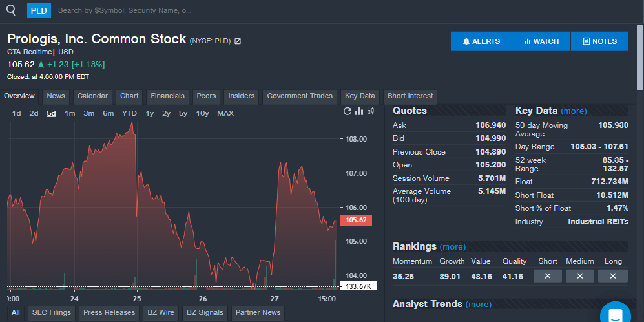644x322 pixels.
Task: Click the Medium ranking X box
Action: (x=580, y=276)
